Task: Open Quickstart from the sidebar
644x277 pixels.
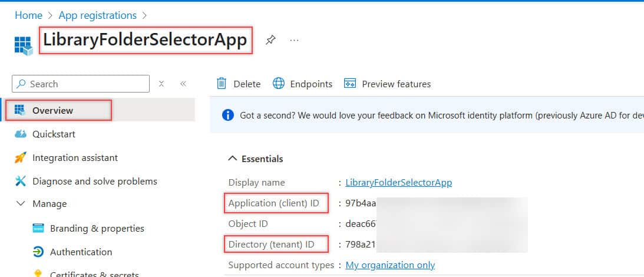Action: click(54, 134)
